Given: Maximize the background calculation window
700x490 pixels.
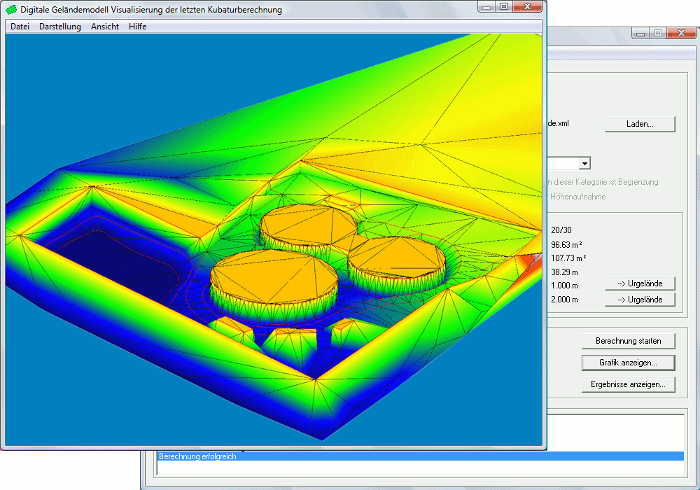Looking at the screenshot, I should click(x=657, y=33).
